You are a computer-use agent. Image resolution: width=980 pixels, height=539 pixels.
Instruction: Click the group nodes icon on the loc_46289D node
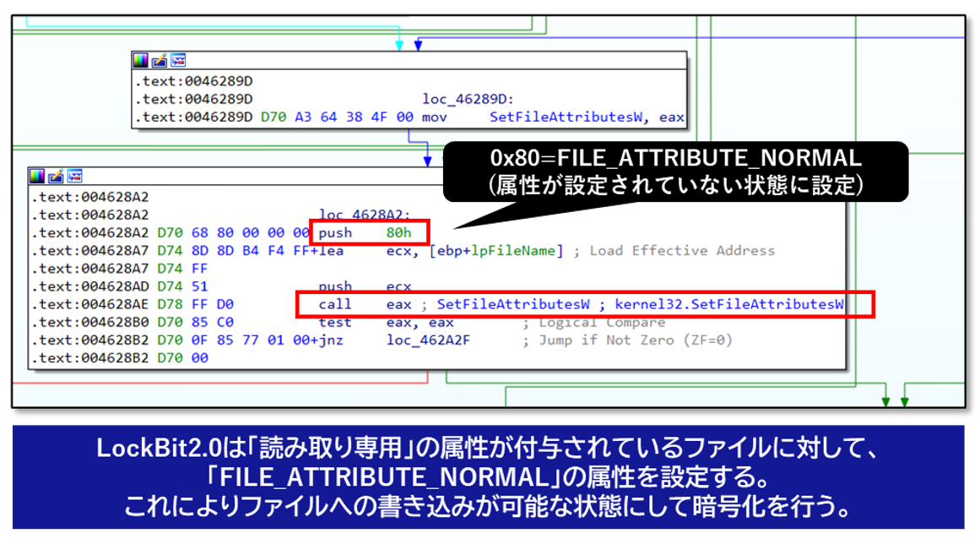tap(178, 61)
